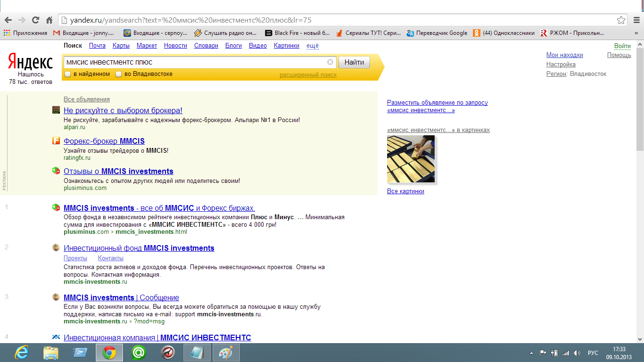Open result 'Инвестиционная компания | ММСИС ИНВЕСТМЕНТС'
This screenshot has width=644, height=362.
[x=157, y=337]
